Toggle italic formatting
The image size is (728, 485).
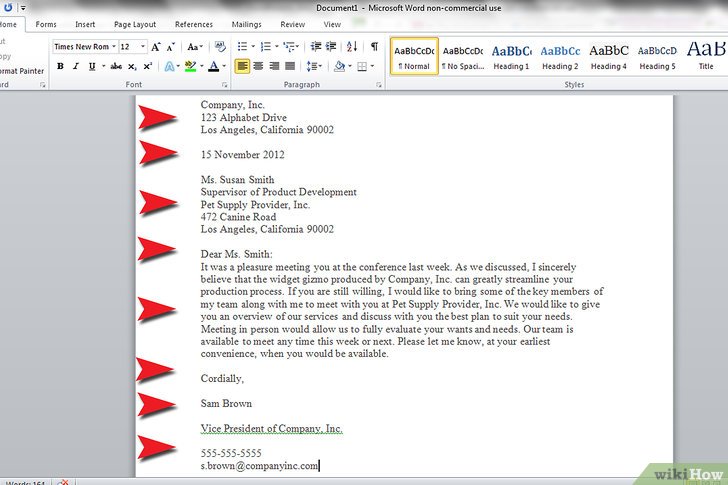coord(76,66)
